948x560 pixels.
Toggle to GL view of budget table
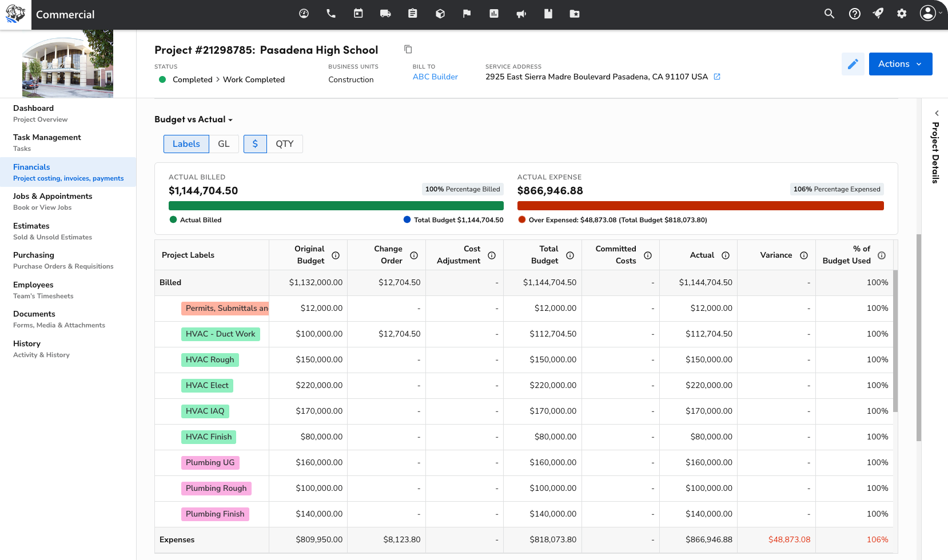click(224, 143)
